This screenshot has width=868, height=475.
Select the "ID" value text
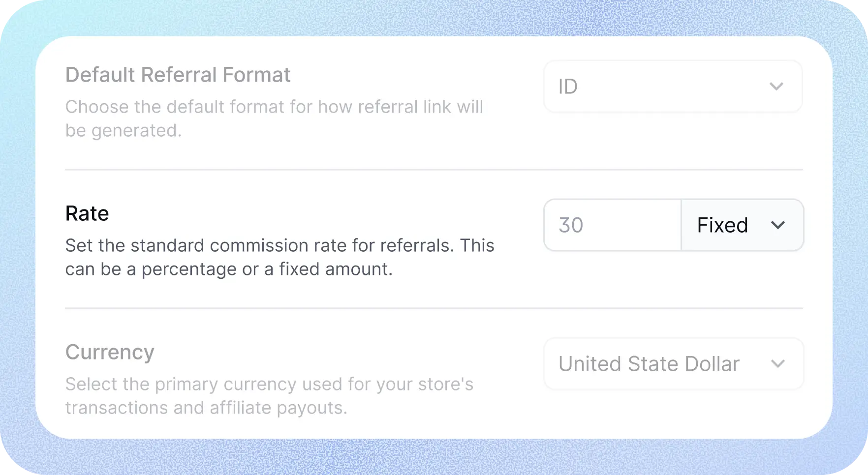coord(568,87)
